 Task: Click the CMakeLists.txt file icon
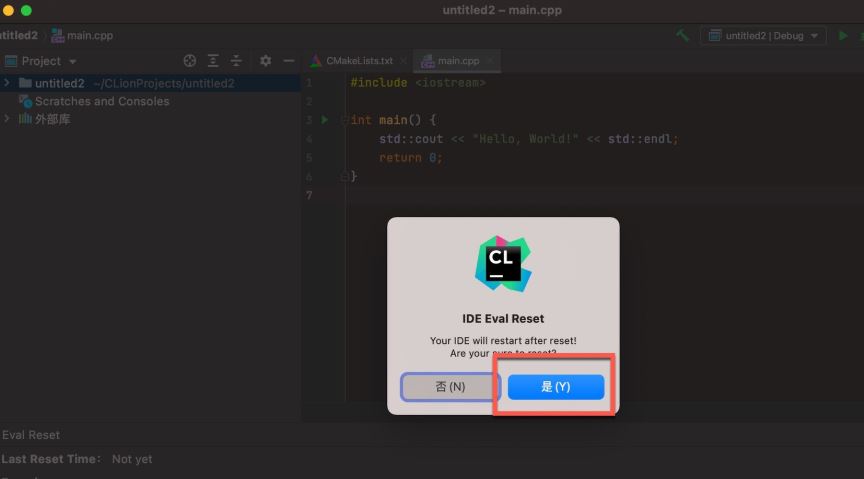[x=316, y=61]
